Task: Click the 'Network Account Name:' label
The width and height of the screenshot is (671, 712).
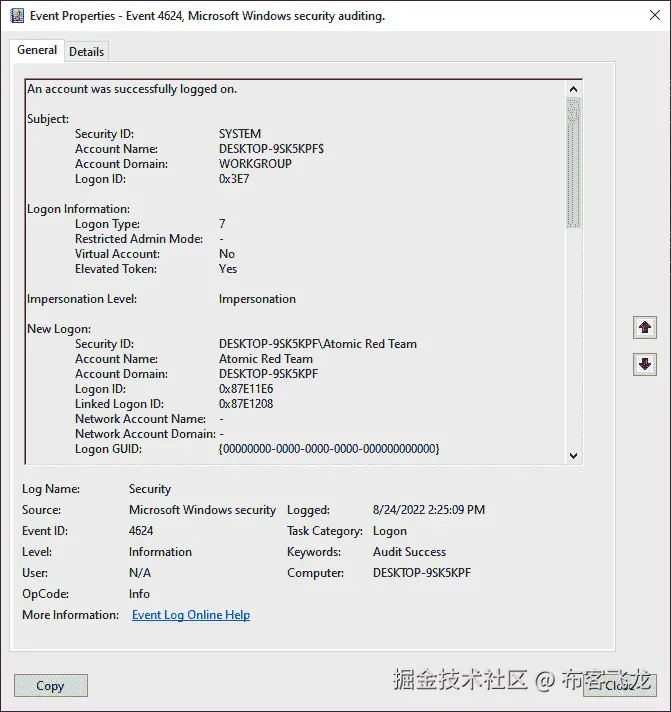Action: [140, 419]
